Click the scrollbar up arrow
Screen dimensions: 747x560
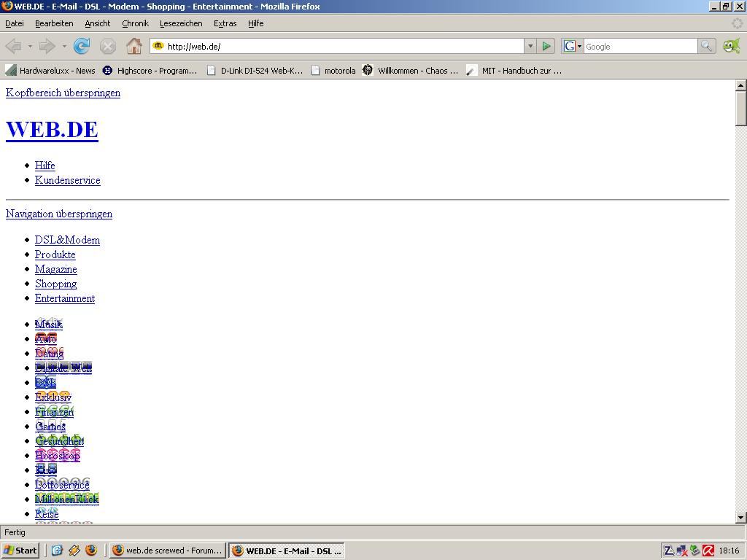[741, 86]
